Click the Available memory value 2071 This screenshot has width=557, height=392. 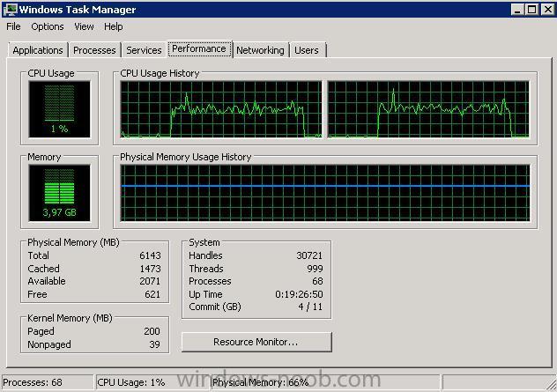click(150, 281)
